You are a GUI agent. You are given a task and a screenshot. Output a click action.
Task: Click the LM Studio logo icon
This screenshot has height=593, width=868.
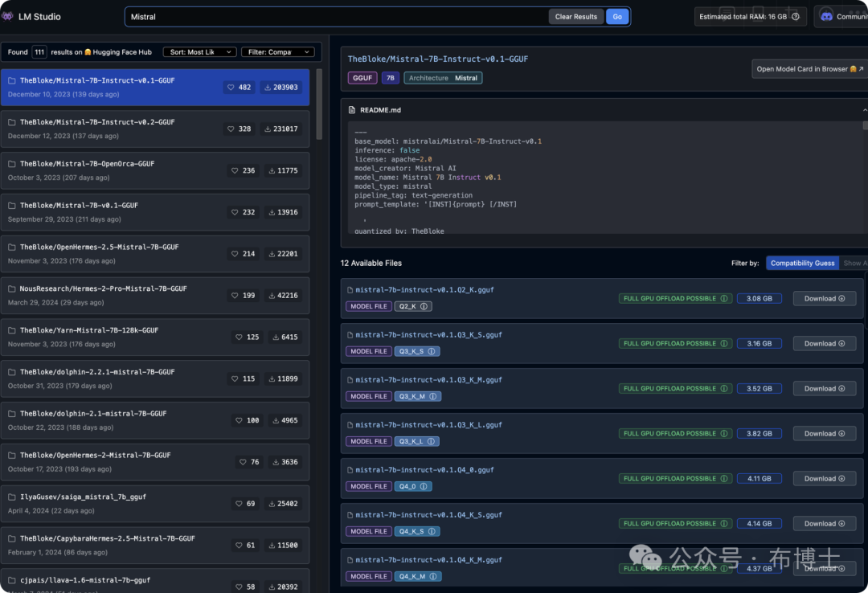[7, 16]
